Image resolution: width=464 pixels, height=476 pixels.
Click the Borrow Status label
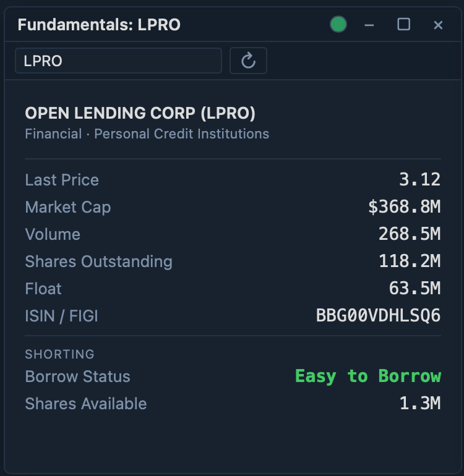[x=77, y=376]
